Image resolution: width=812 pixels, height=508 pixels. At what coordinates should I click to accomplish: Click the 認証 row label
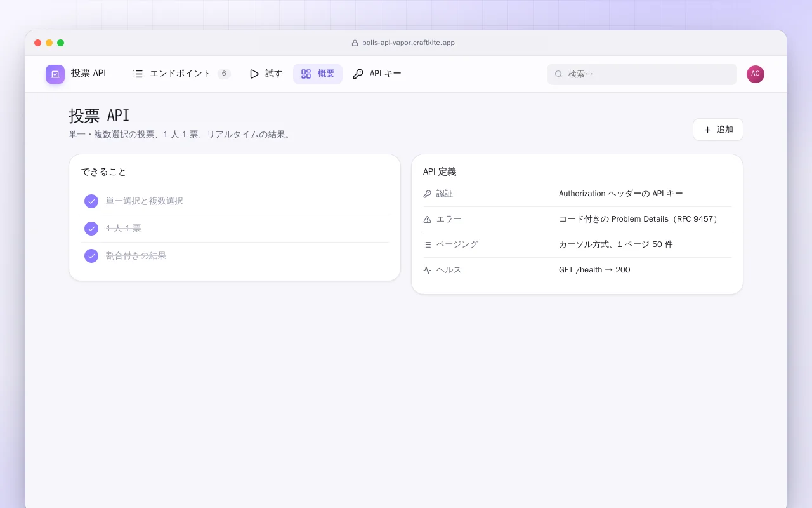coord(445,194)
